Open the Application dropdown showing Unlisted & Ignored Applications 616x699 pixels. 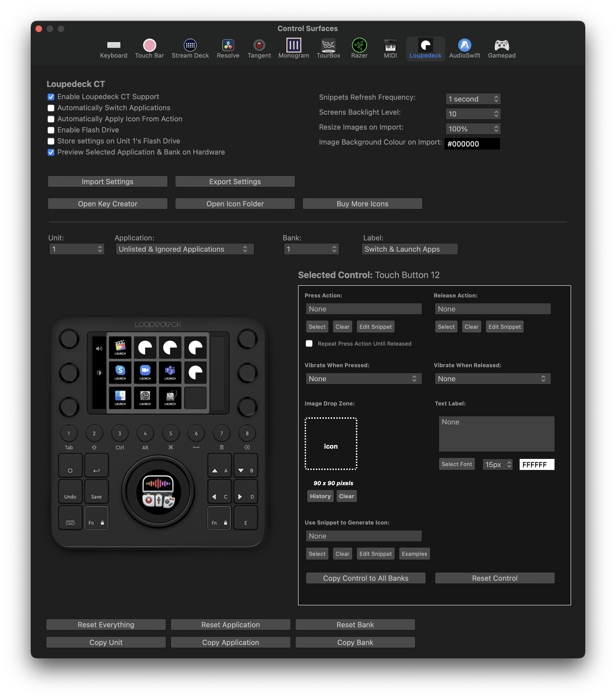[x=185, y=249]
